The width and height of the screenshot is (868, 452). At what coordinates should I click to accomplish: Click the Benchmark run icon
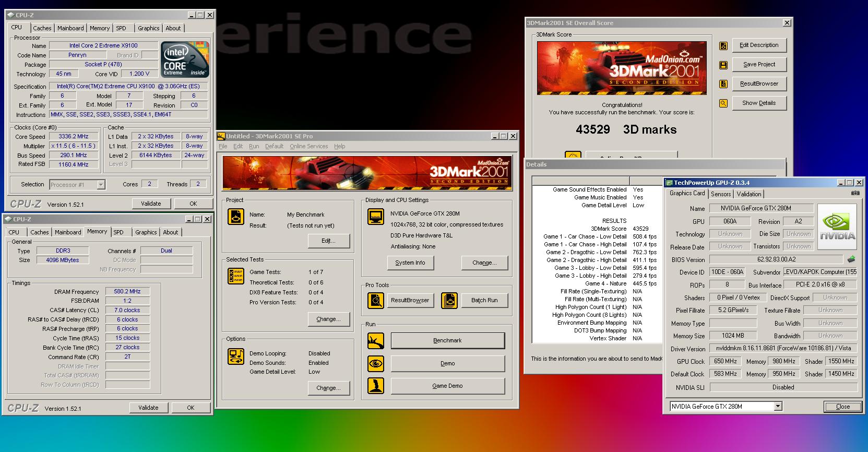click(x=376, y=341)
